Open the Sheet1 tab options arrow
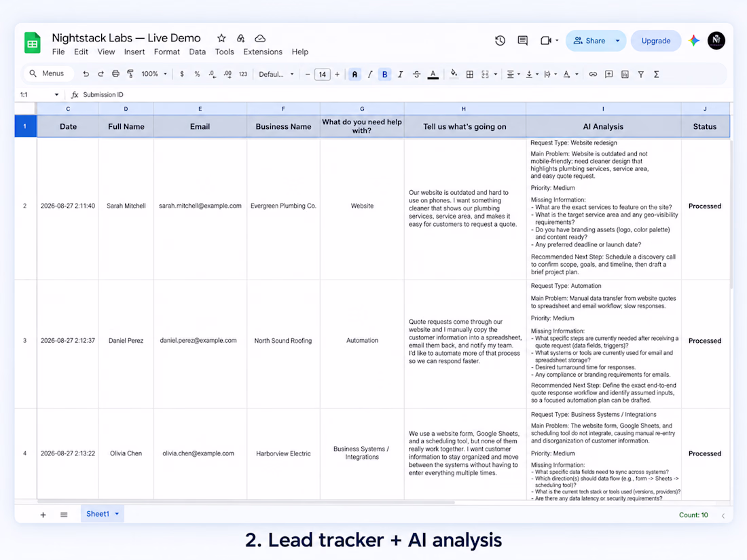This screenshot has height=560, width=747. point(117,514)
